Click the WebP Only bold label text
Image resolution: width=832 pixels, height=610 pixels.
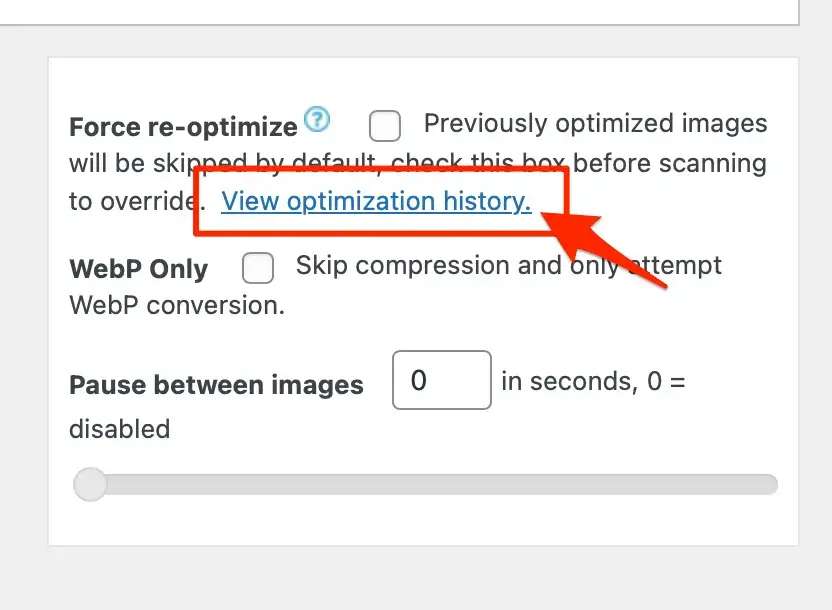coord(138,268)
